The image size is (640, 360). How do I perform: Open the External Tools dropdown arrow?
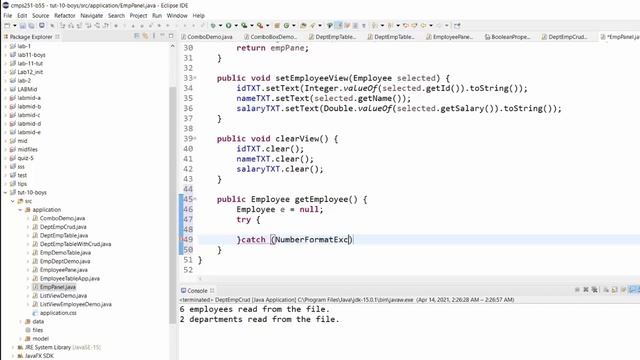[267, 25]
